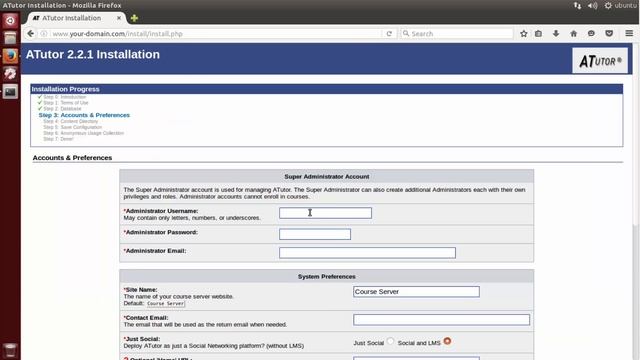Open the Trash launcher icon
The height and width of the screenshot is (360, 640).
[10, 350]
